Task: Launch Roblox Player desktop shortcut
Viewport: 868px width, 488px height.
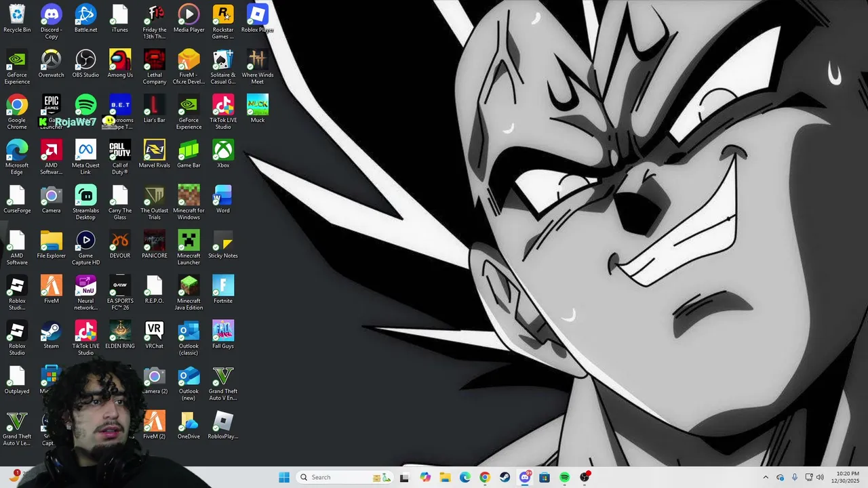Action: click(x=258, y=18)
